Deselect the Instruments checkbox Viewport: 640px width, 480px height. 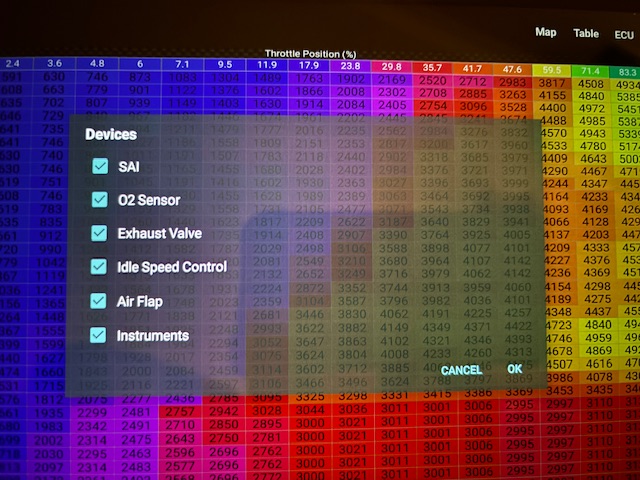pyautogui.click(x=98, y=335)
